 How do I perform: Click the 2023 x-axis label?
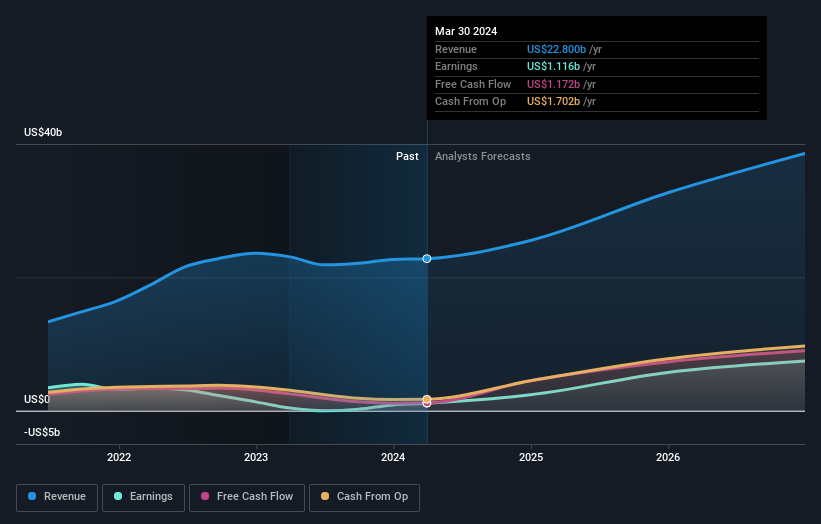pos(256,457)
